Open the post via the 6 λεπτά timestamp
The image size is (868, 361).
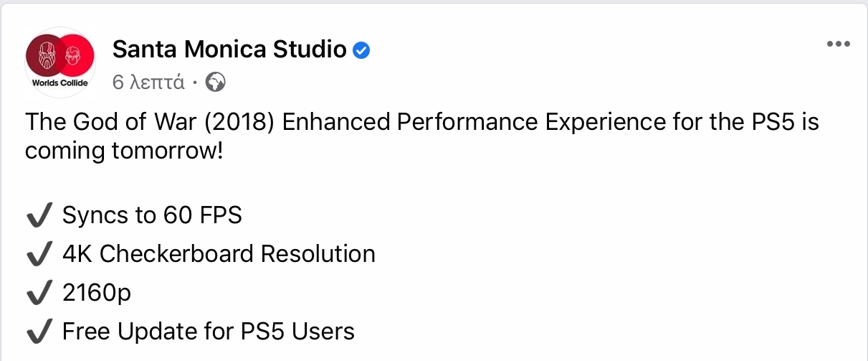pyautogui.click(x=148, y=83)
